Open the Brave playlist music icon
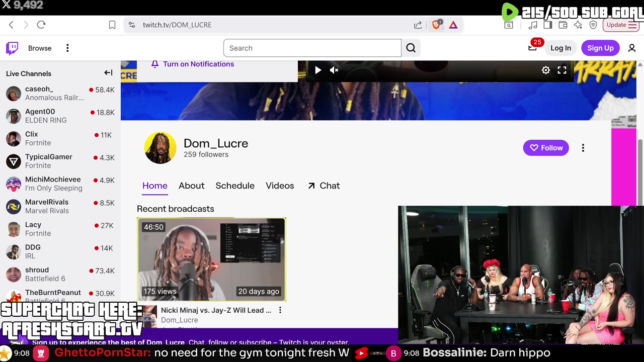The height and width of the screenshot is (362, 644). coord(533,25)
